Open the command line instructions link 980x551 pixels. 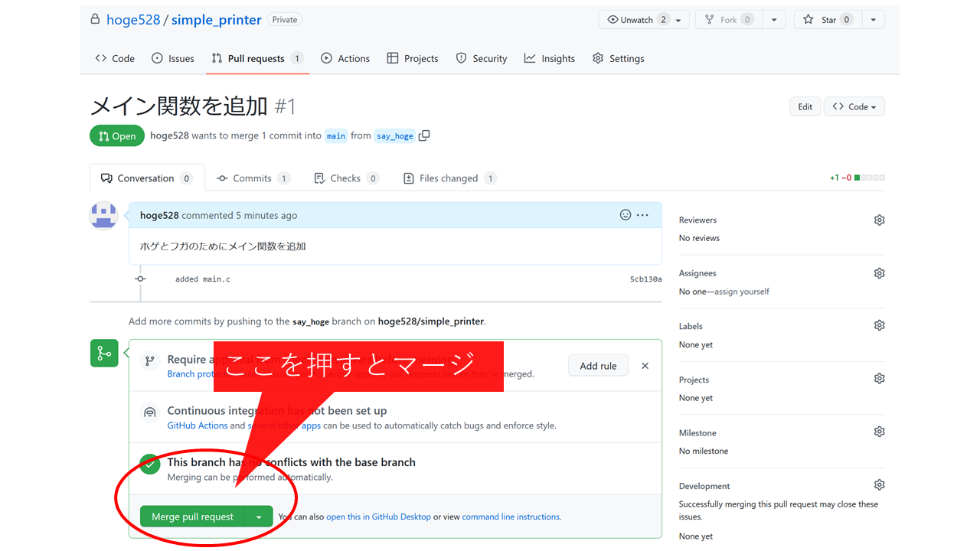(511, 517)
